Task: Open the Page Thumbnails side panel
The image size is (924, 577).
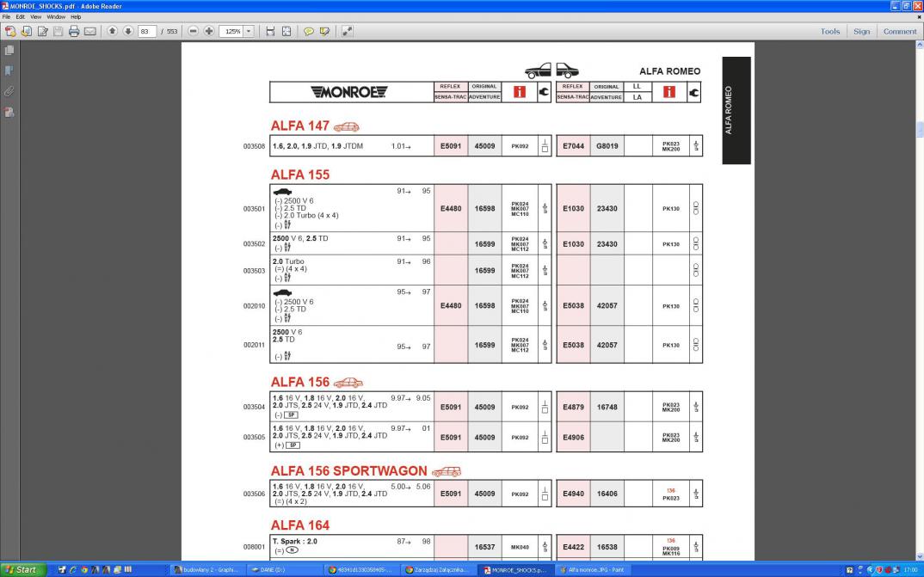Action: point(9,51)
